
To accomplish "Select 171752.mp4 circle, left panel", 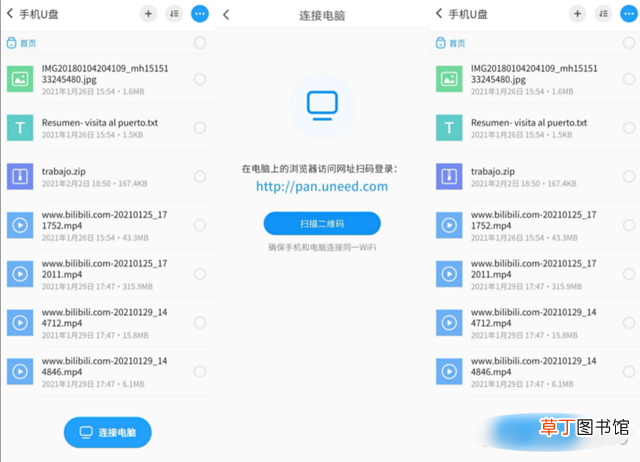I will pyautogui.click(x=200, y=225).
